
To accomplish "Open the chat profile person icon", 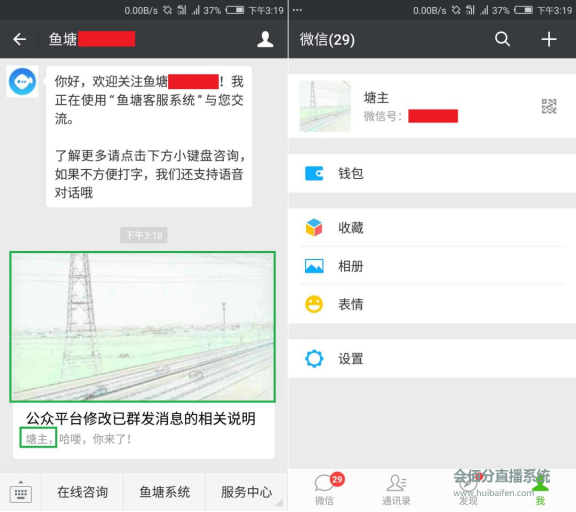I will 265,39.
